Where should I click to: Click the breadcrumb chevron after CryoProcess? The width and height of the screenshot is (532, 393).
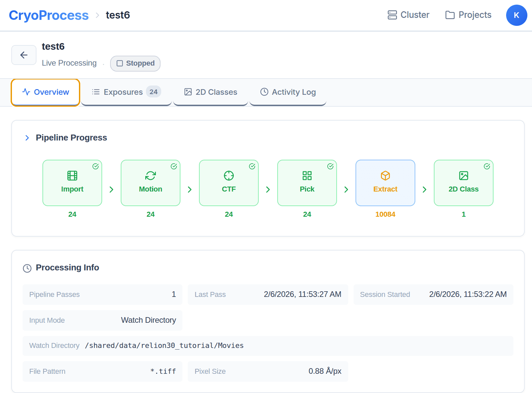point(97,15)
